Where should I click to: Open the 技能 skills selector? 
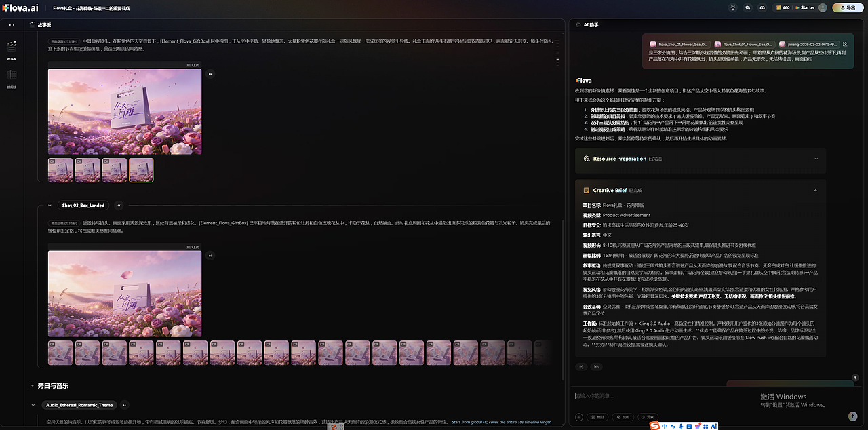coord(623,417)
